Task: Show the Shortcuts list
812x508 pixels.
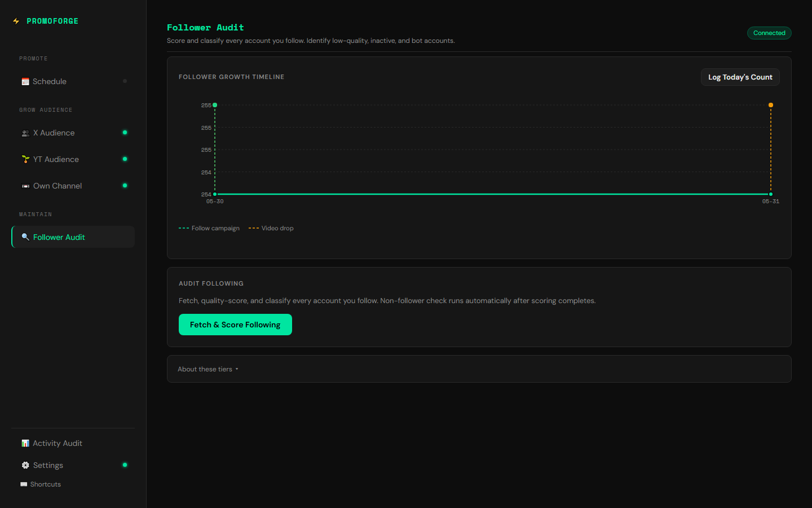Action: tap(41, 484)
